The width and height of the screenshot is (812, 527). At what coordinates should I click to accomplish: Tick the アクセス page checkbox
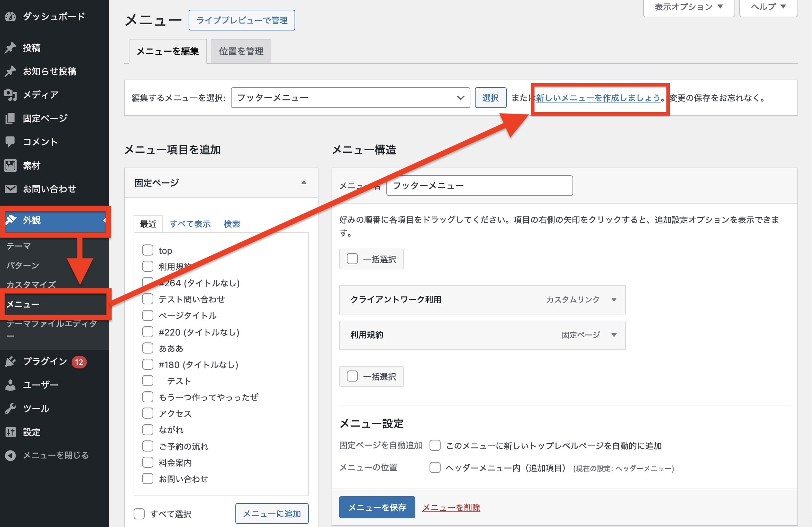pos(148,413)
